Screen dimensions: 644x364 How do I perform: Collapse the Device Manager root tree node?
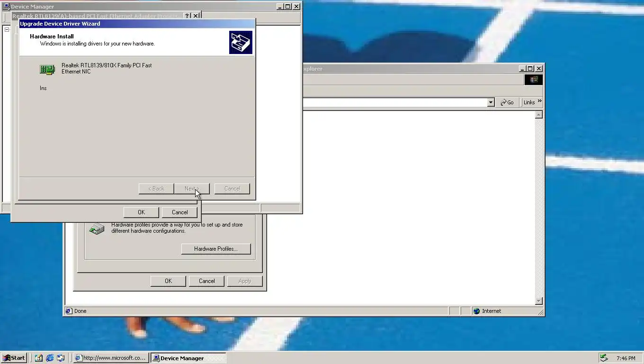(x=7, y=30)
